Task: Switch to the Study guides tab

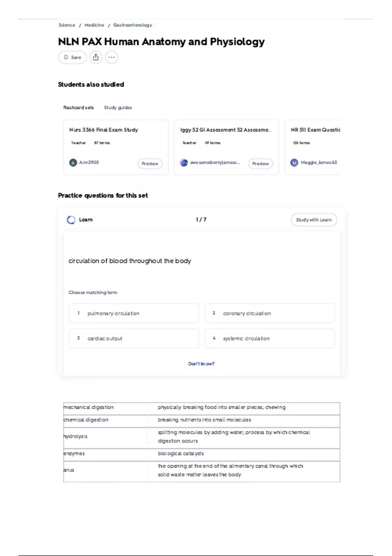Action: click(x=118, y=108)
